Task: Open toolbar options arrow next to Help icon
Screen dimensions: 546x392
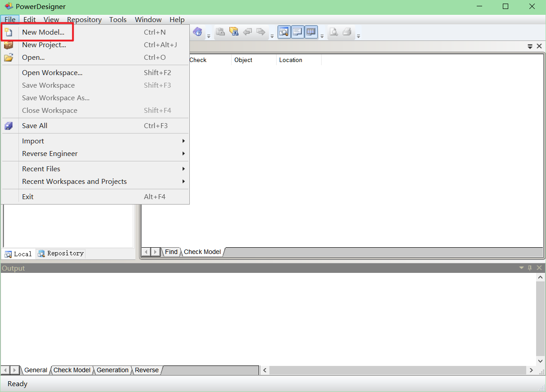Action: [x=208, y=35]
